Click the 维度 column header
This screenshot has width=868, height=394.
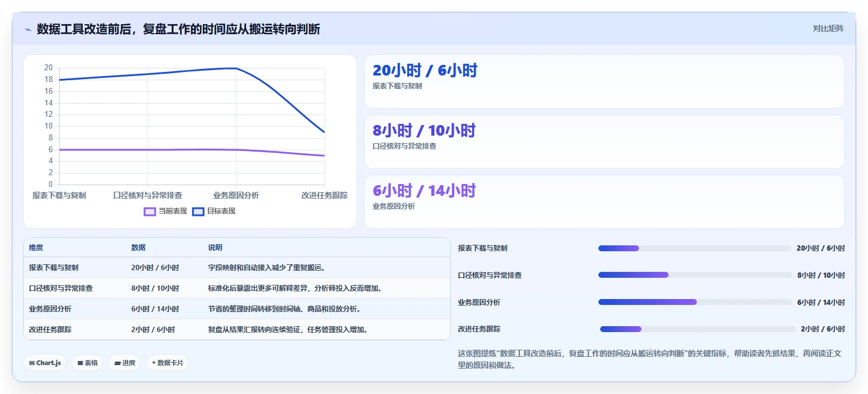pos(36,248)
